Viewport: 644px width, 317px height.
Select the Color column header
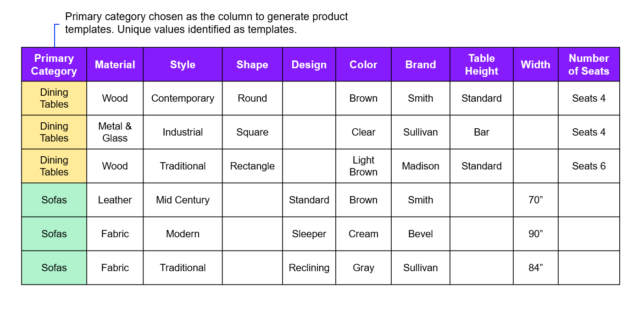(x=363, y=65)
